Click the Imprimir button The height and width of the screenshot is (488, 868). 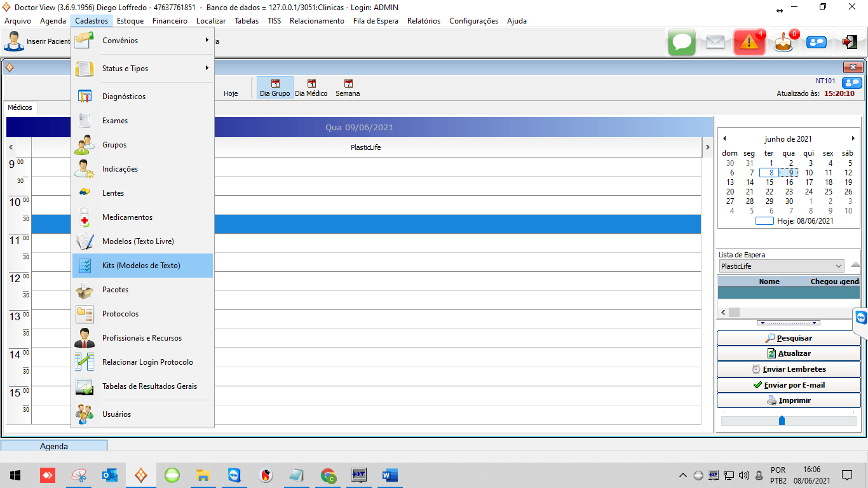pos(789,401)
